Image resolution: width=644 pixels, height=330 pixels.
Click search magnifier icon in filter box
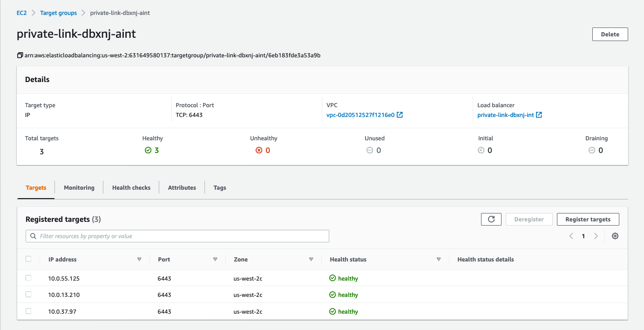click(33, 236)
